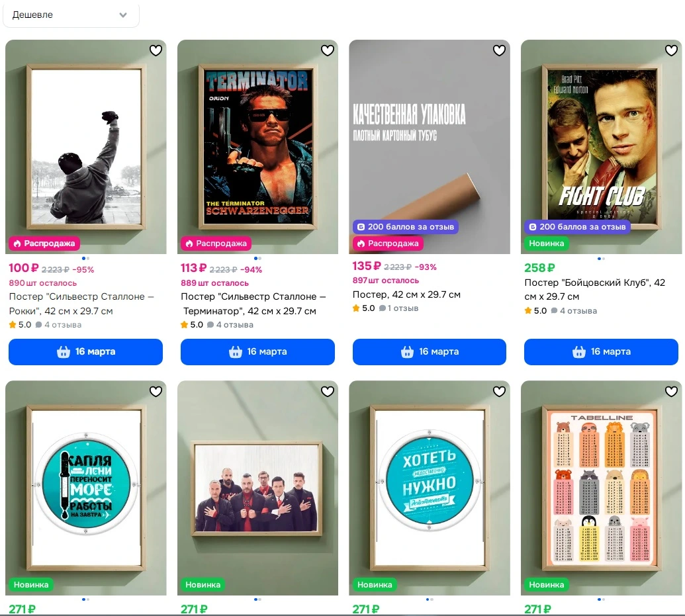Click image carousel dots under Rocky poster
The height and width of the screenshot is (616, 685).
85,258
